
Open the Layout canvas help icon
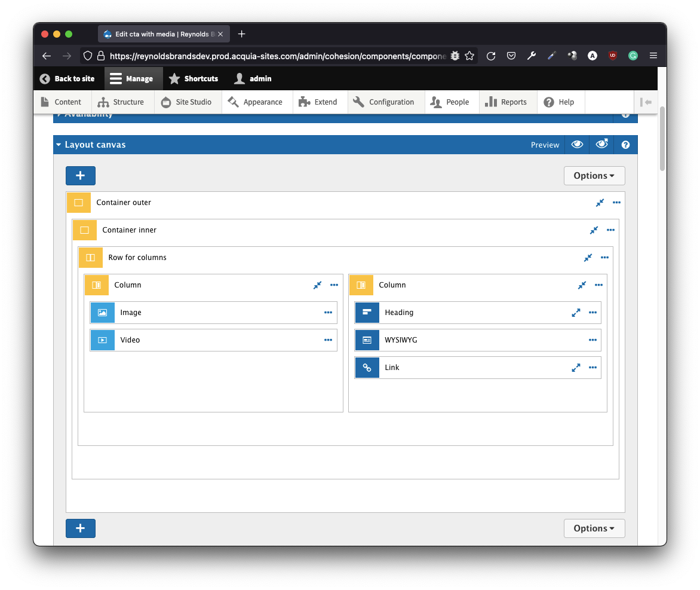click(x=625, y=145)
